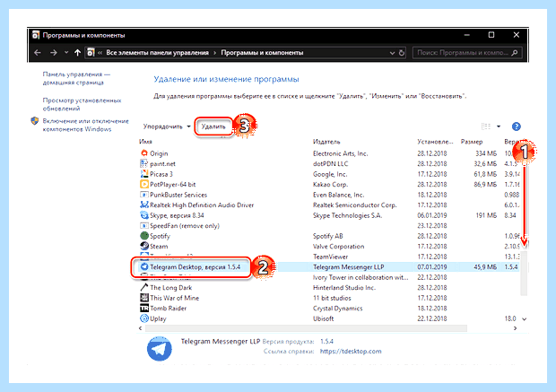Sort list by Размер column header
This screenshot has height=392, width=556.
pos(471,142)
